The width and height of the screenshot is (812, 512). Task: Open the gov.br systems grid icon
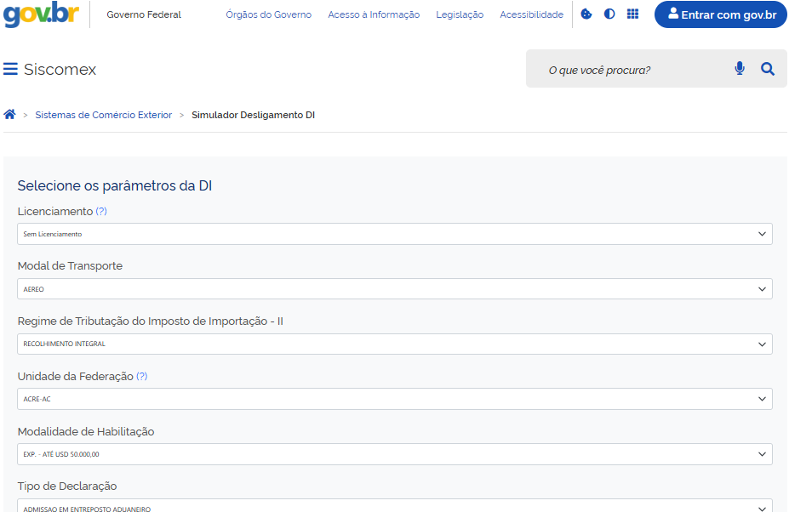(x=632, y=14)
